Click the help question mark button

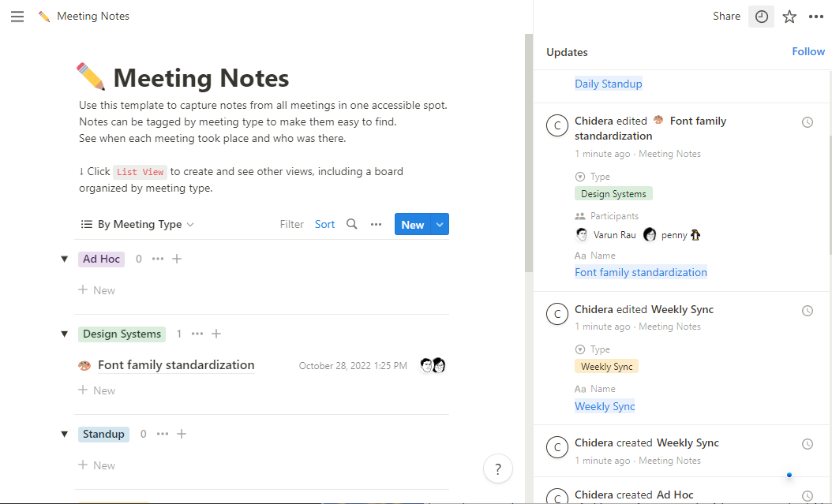(x=498, y=469)
